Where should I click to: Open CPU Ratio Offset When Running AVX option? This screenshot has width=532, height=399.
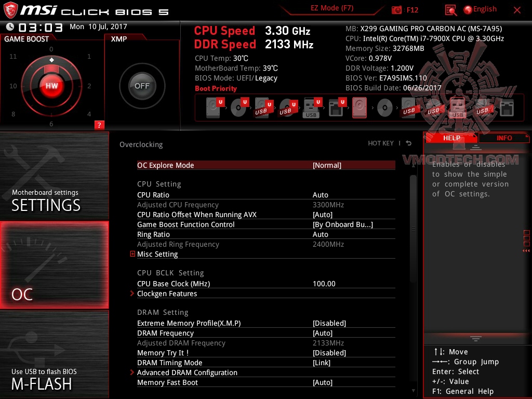click(266, 215)
